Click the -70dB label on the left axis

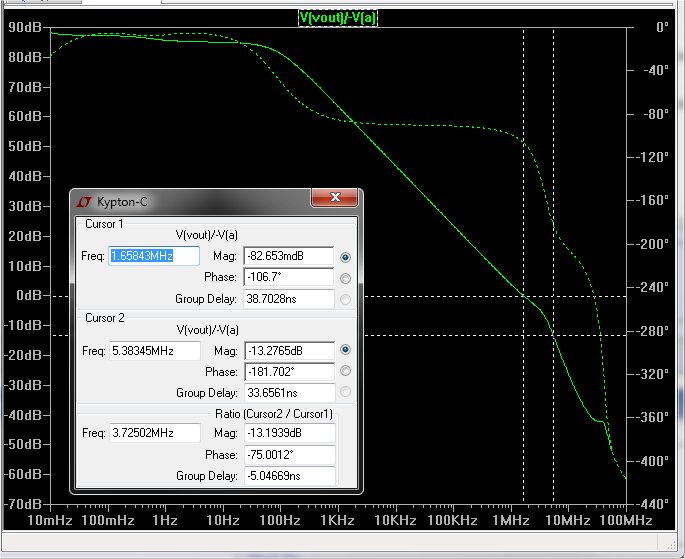coord(23,504)
